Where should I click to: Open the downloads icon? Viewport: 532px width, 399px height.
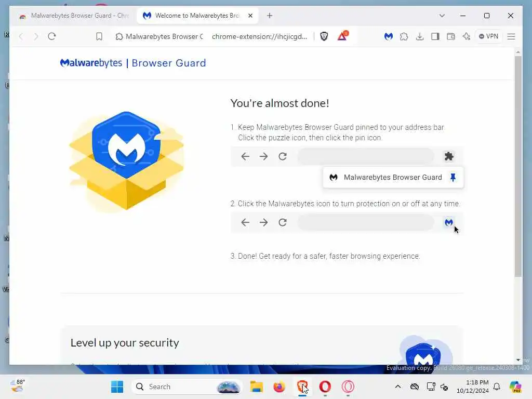pos(420,36)
